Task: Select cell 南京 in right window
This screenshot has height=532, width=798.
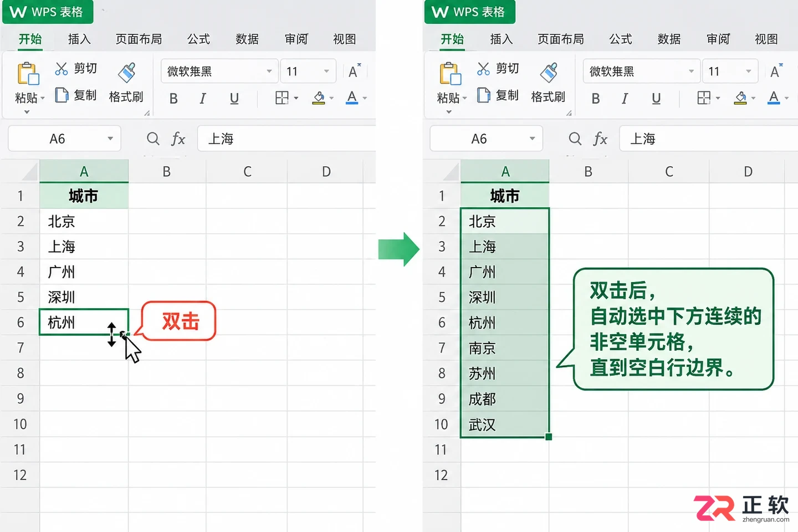Action: click(505, 348)
